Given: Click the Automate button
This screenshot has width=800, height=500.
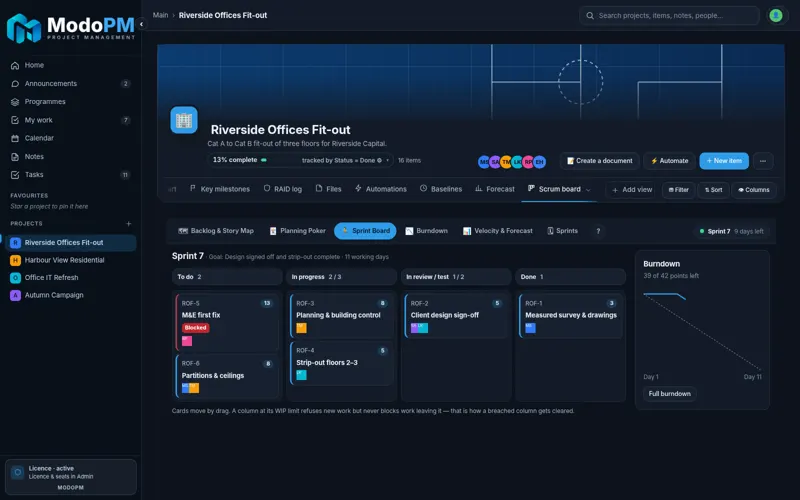Looking at the screenshot, I should (x=669, y=161).
